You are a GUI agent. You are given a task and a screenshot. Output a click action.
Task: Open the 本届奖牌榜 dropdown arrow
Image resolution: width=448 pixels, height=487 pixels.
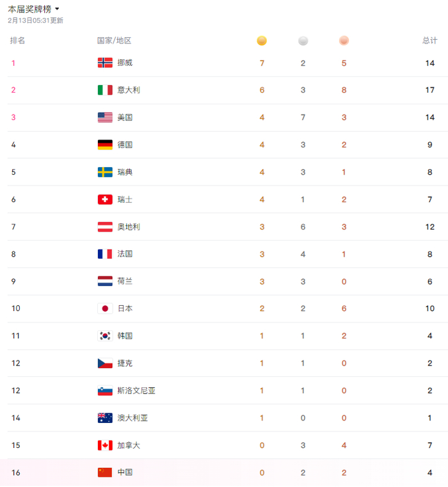click(58, 9)
